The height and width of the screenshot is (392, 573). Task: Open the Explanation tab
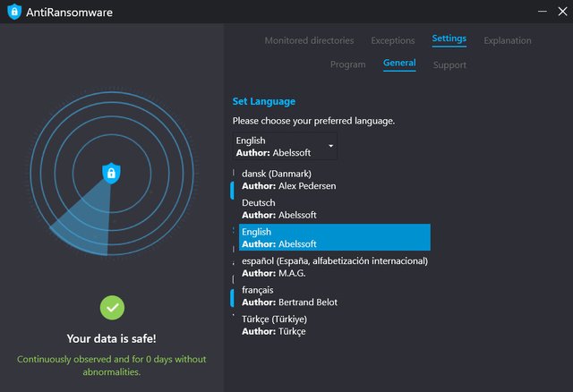point(507,40)
